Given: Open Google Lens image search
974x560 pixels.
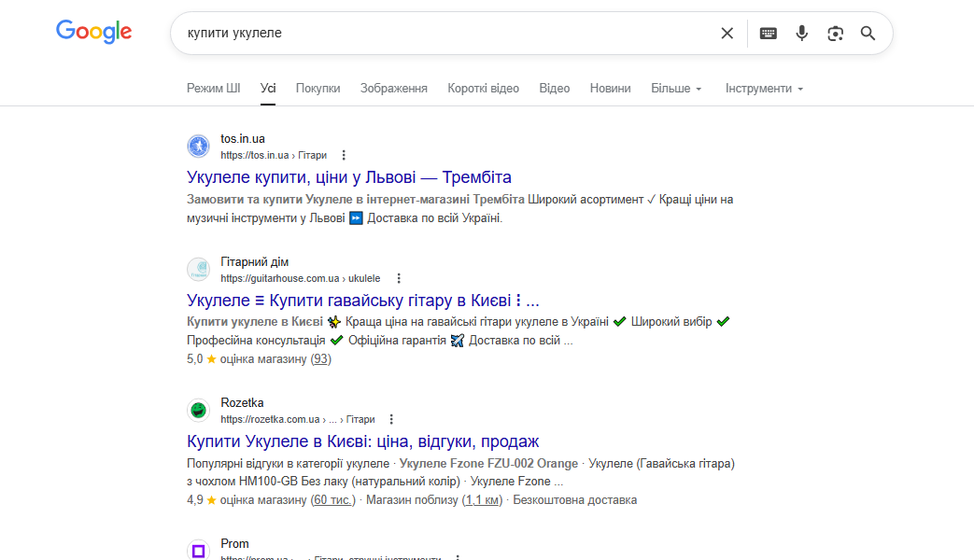Looking at the screenshot, I should coord(835,34).
